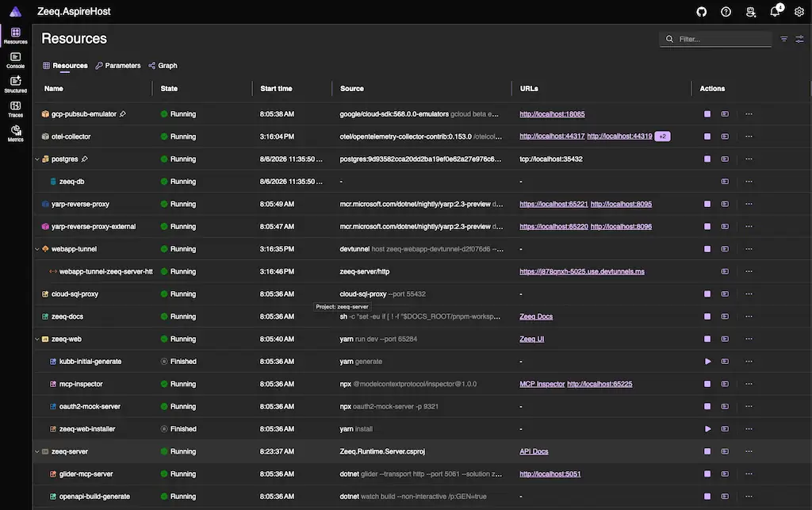Open the users/account icon in header
Viewport: 812px width, 510px height.
750,11
